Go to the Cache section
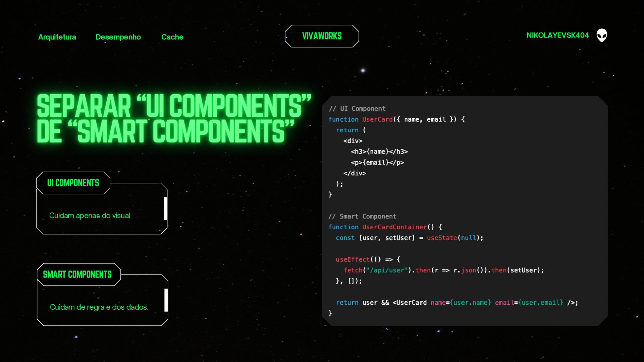 [172, 37]
